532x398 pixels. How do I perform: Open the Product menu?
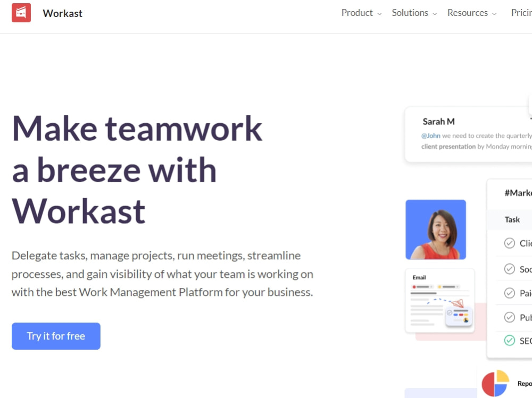click(x=357, y=13)
